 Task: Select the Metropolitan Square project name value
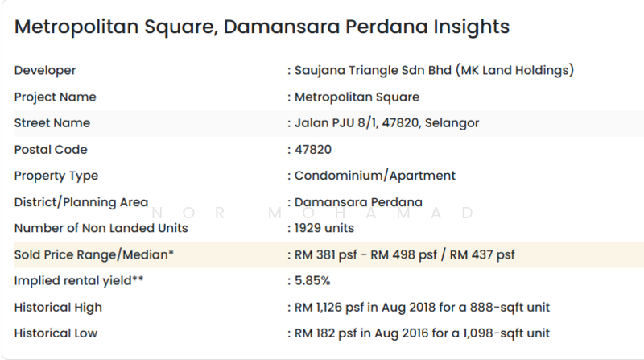click(x=356, y=97)
